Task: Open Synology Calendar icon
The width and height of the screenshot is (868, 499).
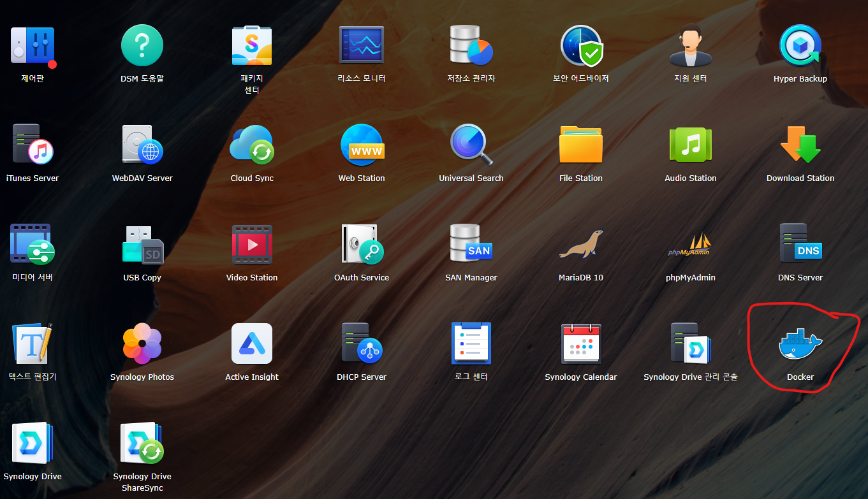Action: click(581, 344)
